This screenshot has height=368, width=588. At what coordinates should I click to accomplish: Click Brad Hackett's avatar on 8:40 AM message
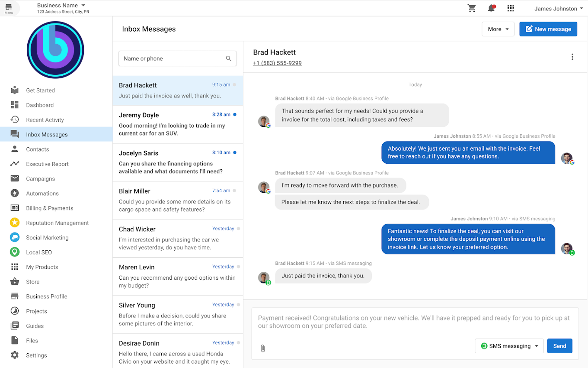coord(264,122)
